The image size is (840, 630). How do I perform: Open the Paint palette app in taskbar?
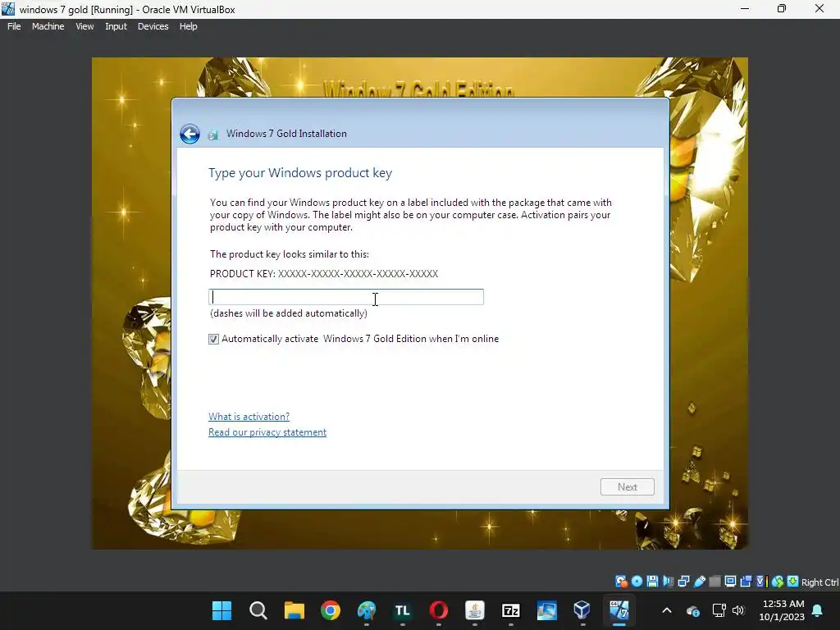click(x=367, y=610)
